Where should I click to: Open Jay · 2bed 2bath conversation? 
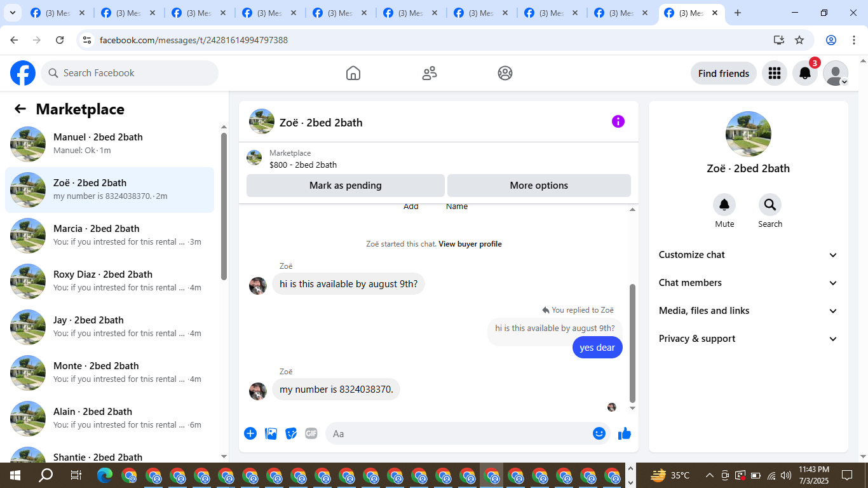[109, 327]
